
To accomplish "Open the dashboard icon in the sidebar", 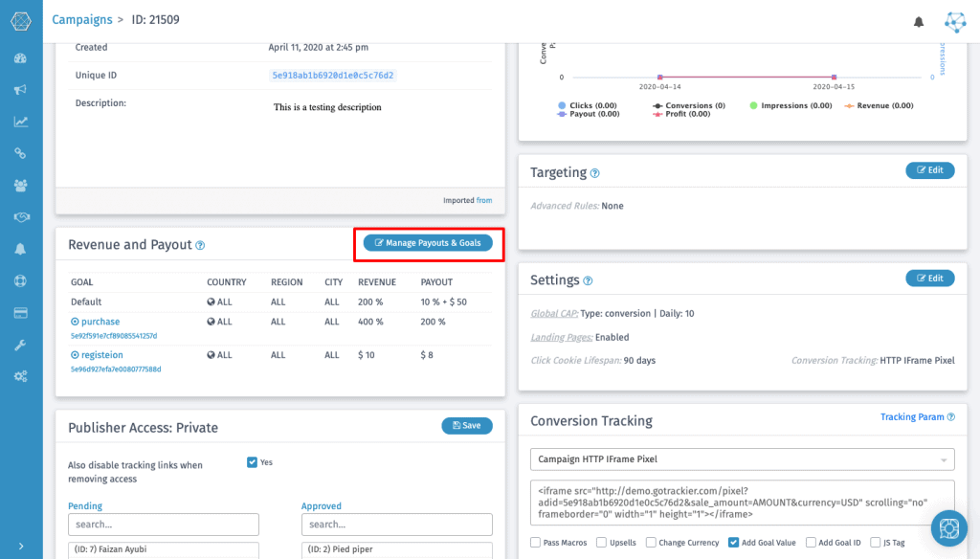I will (20, 58).
